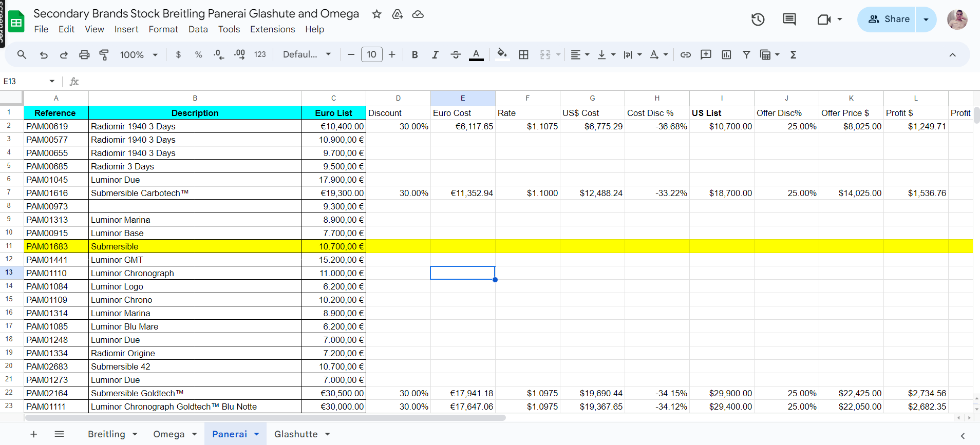Screen dimensions: 980x445
Task: Increase the font size
Action: (x=392, y=54)
